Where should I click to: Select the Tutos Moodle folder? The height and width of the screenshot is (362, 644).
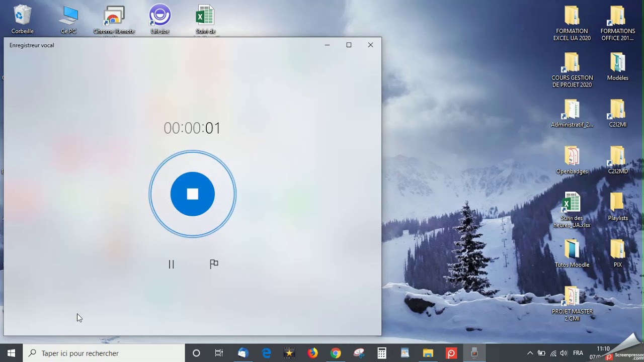(572, 253)
